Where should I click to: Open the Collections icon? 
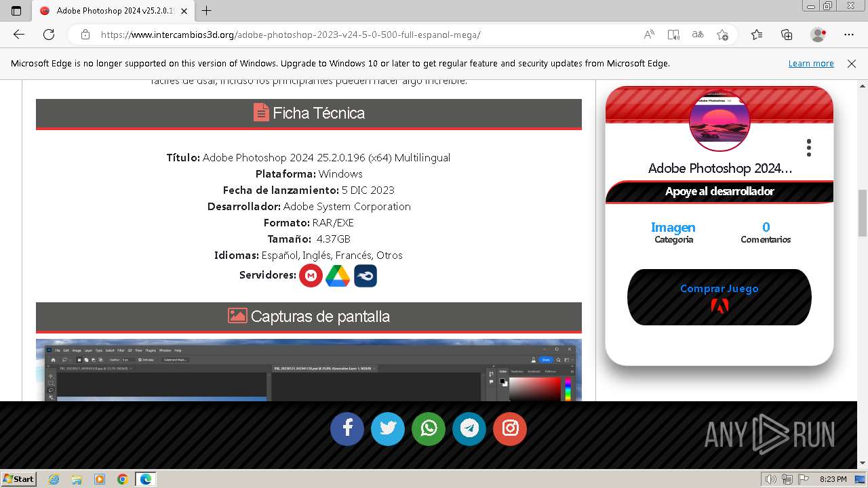pyautogui.click(x=787, y=35)
